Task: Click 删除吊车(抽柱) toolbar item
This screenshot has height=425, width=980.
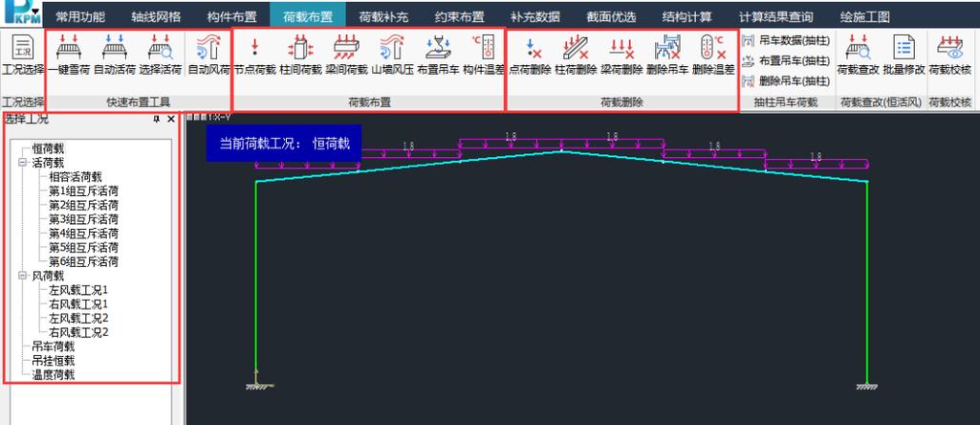Action: [x=786, y=80]
